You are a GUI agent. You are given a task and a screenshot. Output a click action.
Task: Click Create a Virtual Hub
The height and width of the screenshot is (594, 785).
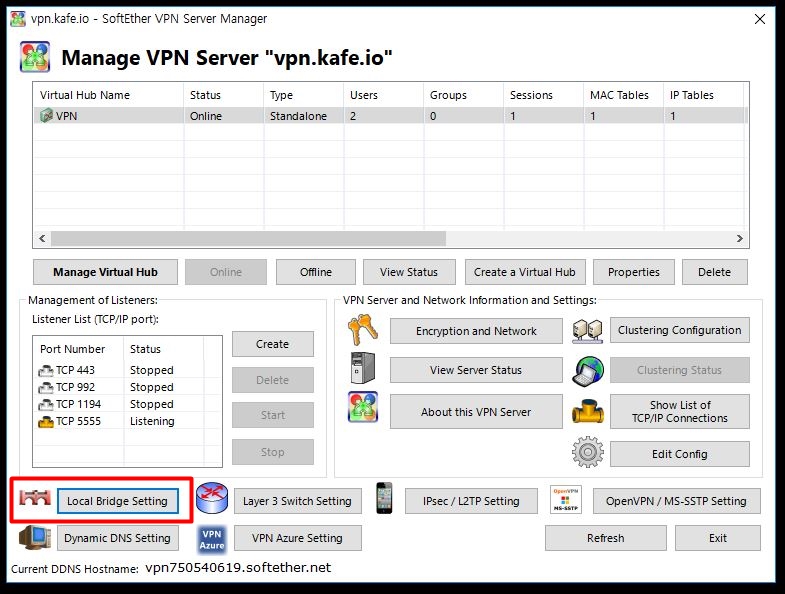point(525,272)
